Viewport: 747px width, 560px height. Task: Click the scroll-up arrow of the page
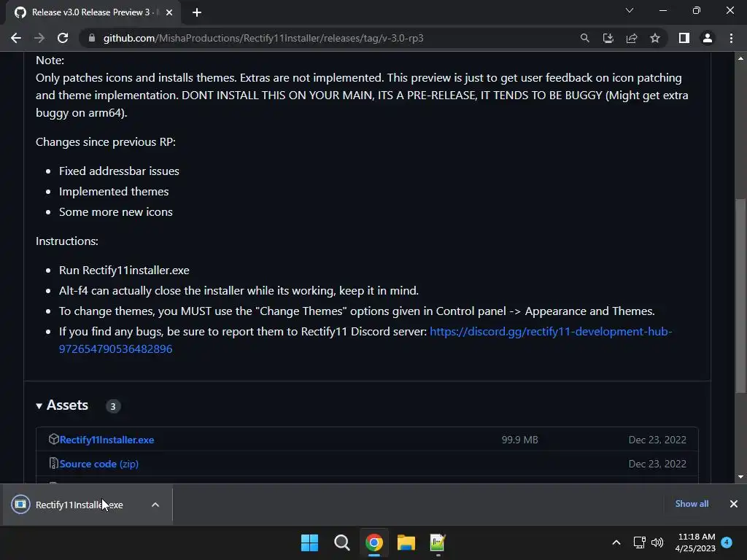pyautogui.click(x=740, y=58)
